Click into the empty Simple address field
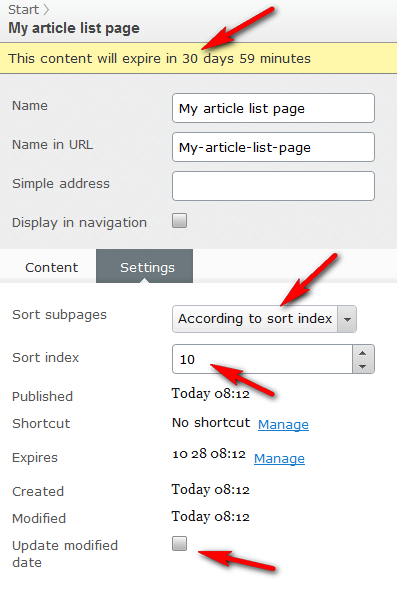Viewport: 397px width, 589px height. coord(273,186)
